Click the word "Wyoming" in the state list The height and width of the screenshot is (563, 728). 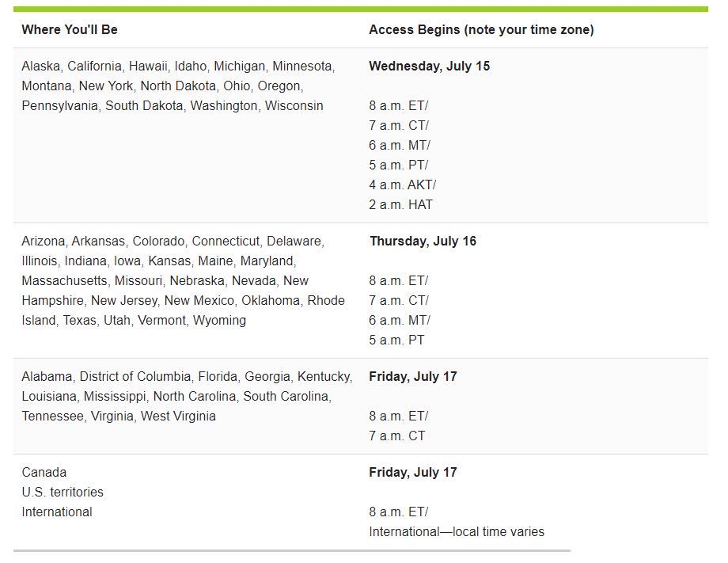(219, 321)
